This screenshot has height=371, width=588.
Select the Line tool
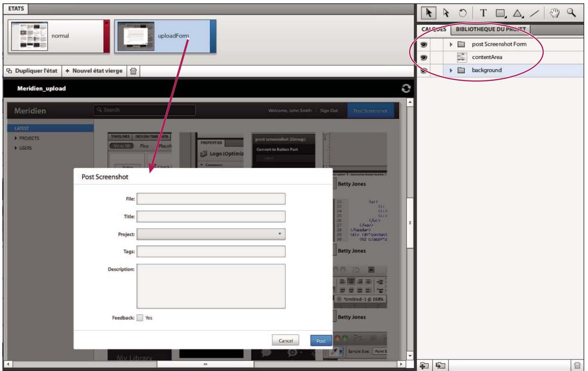(x=534, y=13)
